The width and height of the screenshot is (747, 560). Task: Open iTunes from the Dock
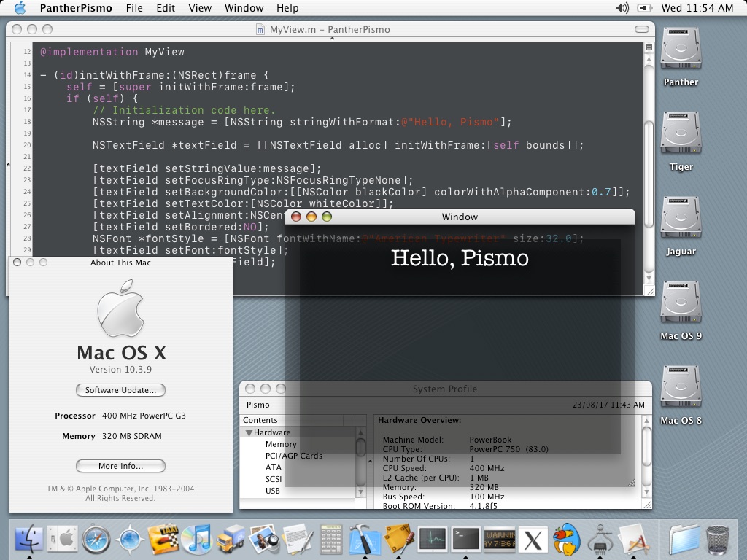(x=196, y=539)
